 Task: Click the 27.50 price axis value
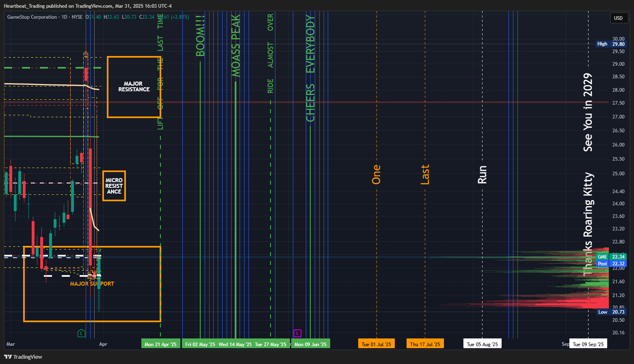tap(619, 103)
